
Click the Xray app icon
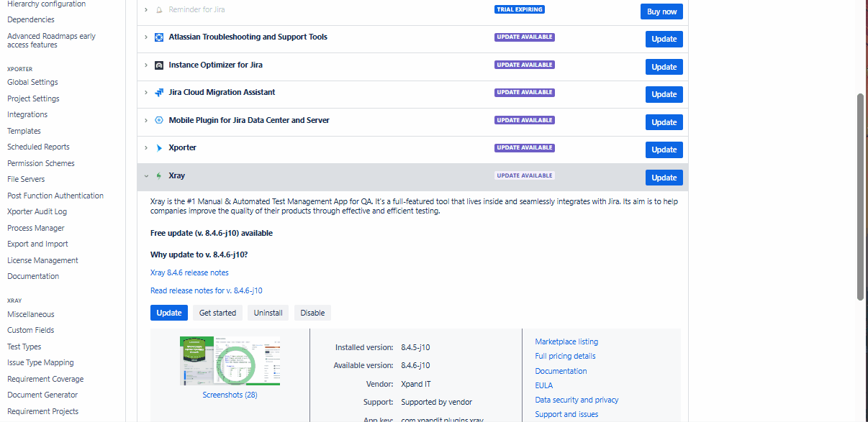(x=159, y=176)
